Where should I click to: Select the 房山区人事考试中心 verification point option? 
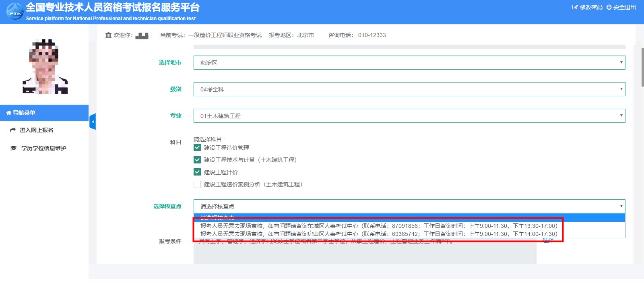coord(378,234)
